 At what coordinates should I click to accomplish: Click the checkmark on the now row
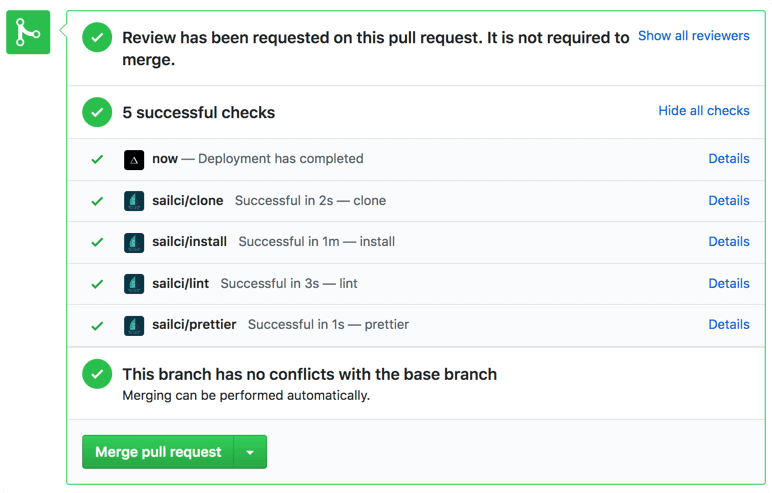[97, 159]
